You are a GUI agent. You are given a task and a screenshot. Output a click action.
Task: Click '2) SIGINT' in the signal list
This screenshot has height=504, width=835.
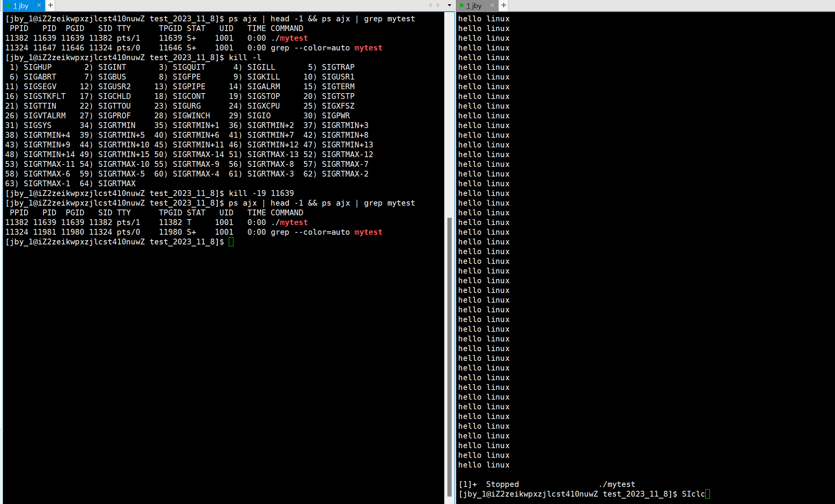[105, 67]
